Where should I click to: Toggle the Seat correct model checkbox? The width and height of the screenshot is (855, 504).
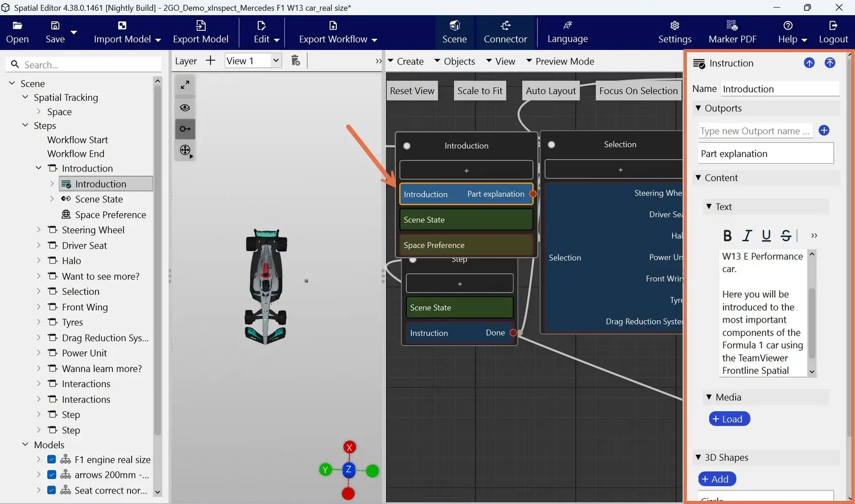[x=51, y=490]
